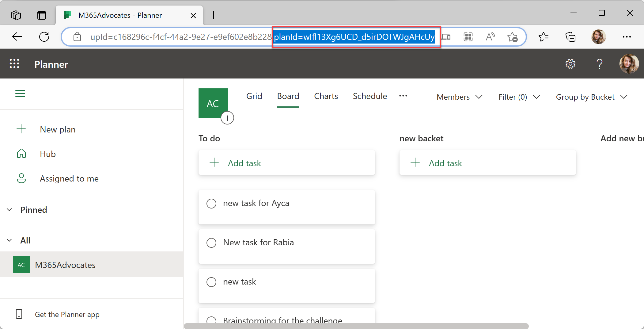Open the Filter (0) dropdown

(x=519, y=97)
